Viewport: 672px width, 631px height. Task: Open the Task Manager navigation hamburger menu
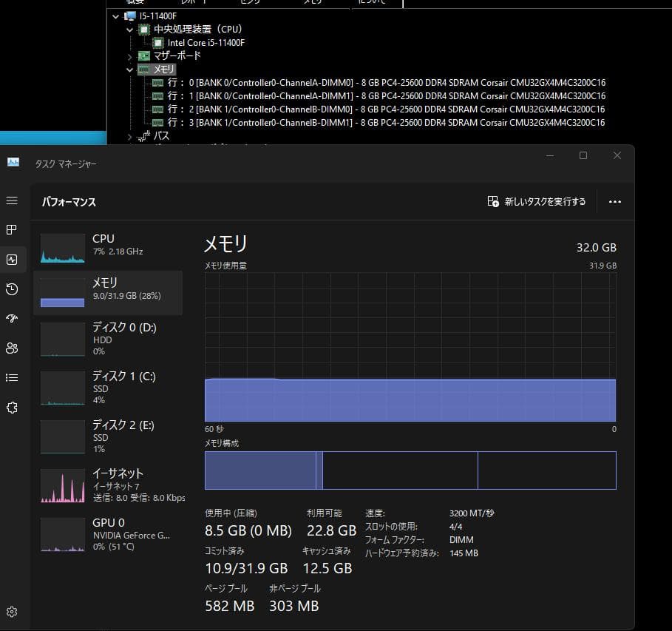coord(12,200)
